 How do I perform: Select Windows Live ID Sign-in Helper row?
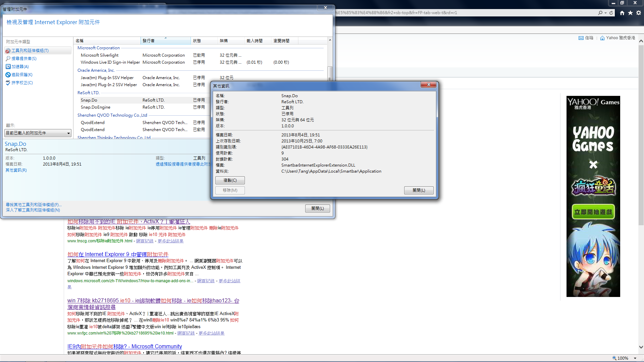(200, 62)
